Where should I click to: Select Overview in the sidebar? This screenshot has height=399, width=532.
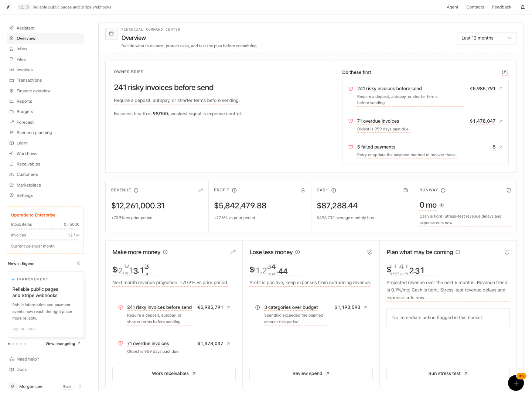click(x=45, y=38)
